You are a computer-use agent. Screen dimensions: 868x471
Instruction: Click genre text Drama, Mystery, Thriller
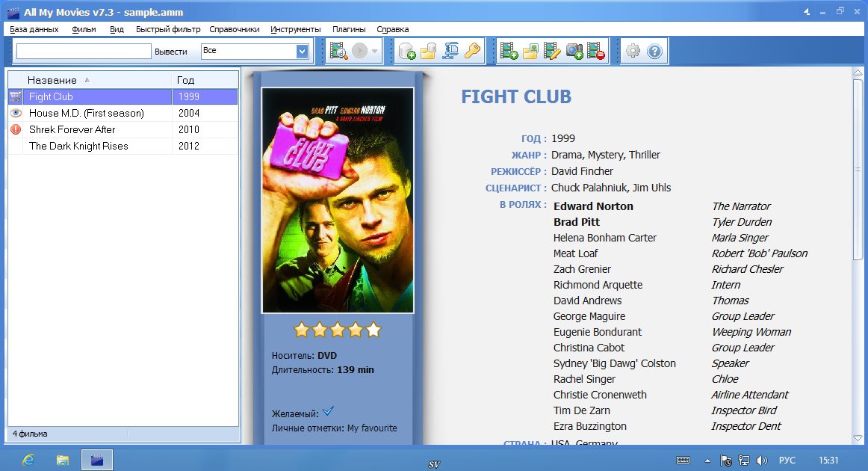(606, 156)
